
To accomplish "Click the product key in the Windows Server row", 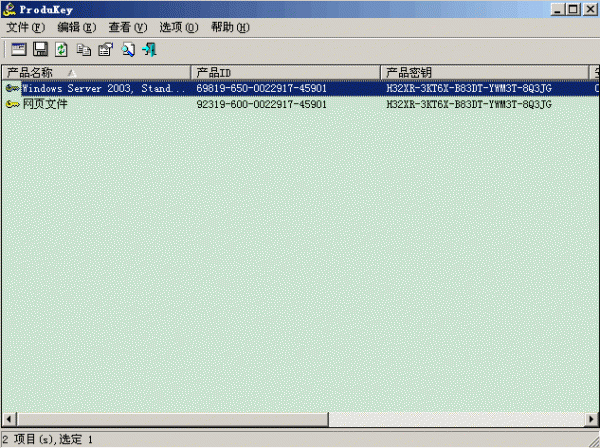I will 469,88.
